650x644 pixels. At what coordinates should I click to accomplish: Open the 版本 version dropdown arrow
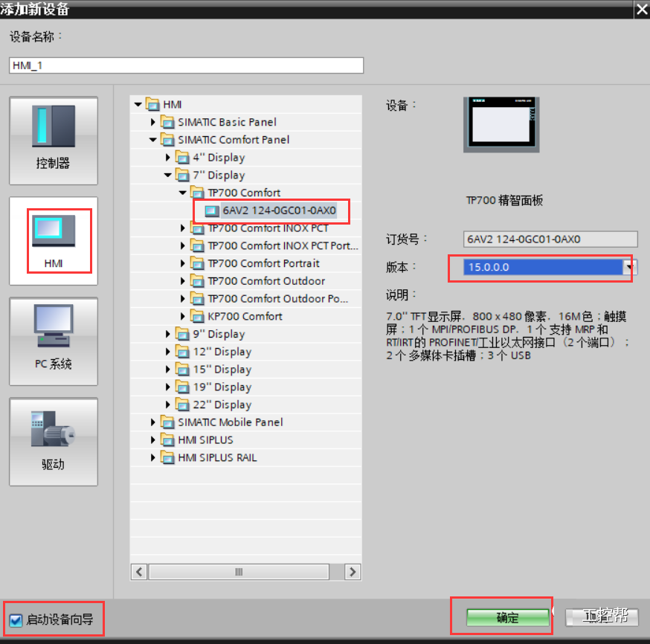coord(629,267)
